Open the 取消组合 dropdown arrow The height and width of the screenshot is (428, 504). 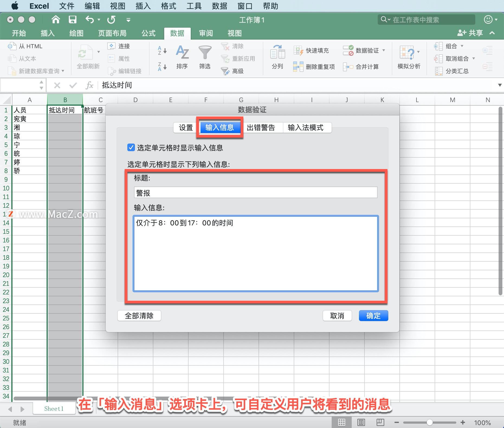tap(474, 59)
